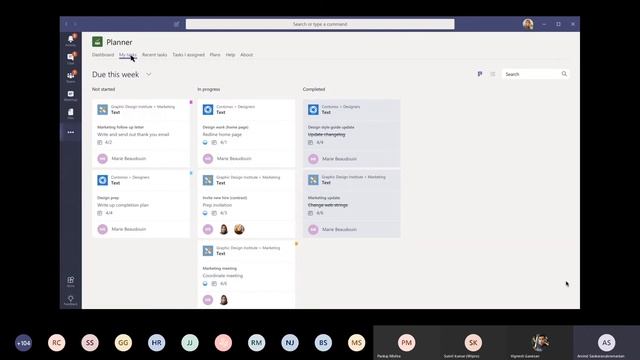The height and width of the screenshot is (360, 640).
Task: Expand the Due this week dropdown chevron
Action: pos(149,74)
